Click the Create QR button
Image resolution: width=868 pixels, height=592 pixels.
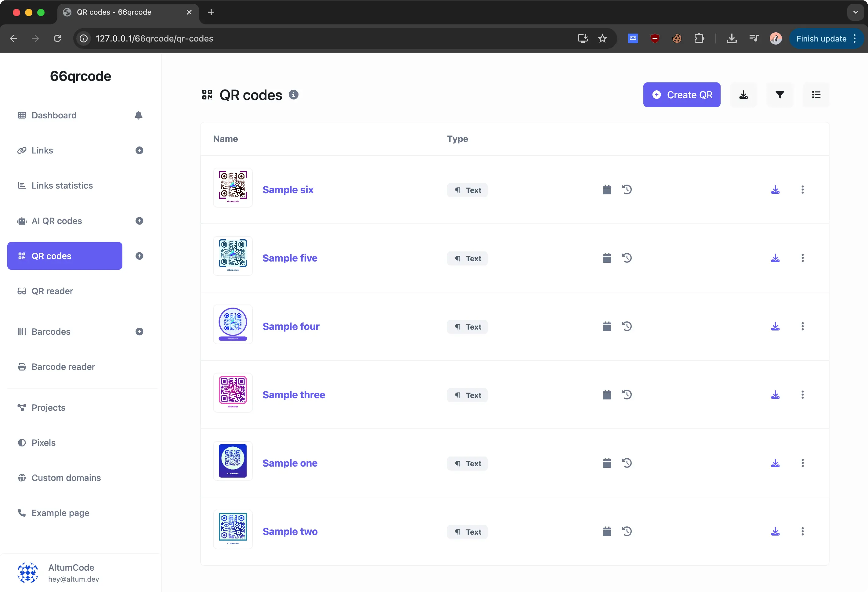682,95
